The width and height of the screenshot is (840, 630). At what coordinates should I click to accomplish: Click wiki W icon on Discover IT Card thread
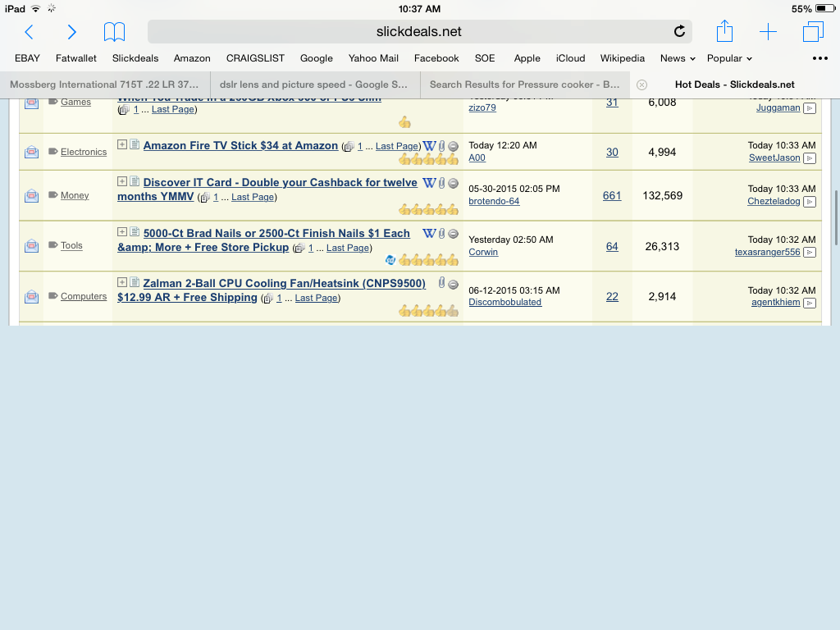click(429, 183)
